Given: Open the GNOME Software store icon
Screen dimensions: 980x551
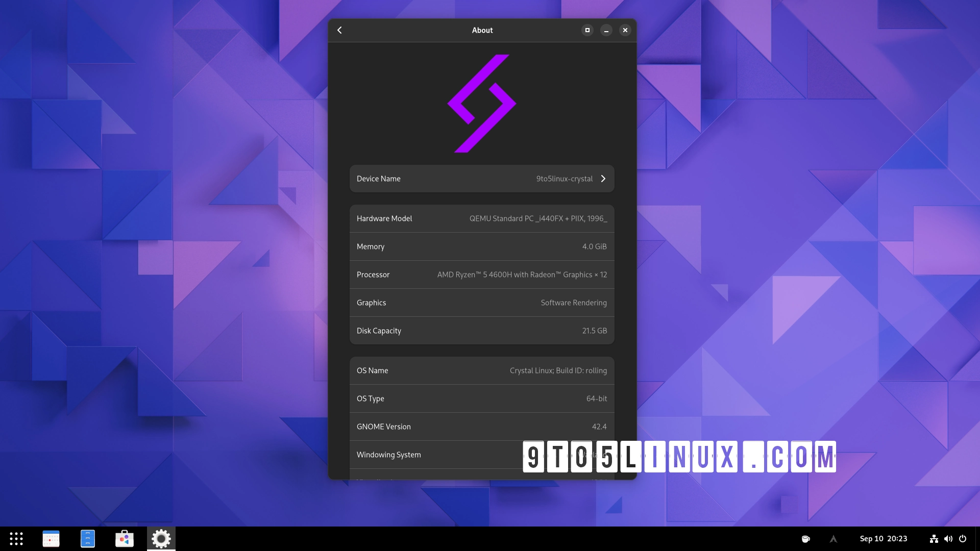Looking at the screenshot, I should tap(124, 539).
